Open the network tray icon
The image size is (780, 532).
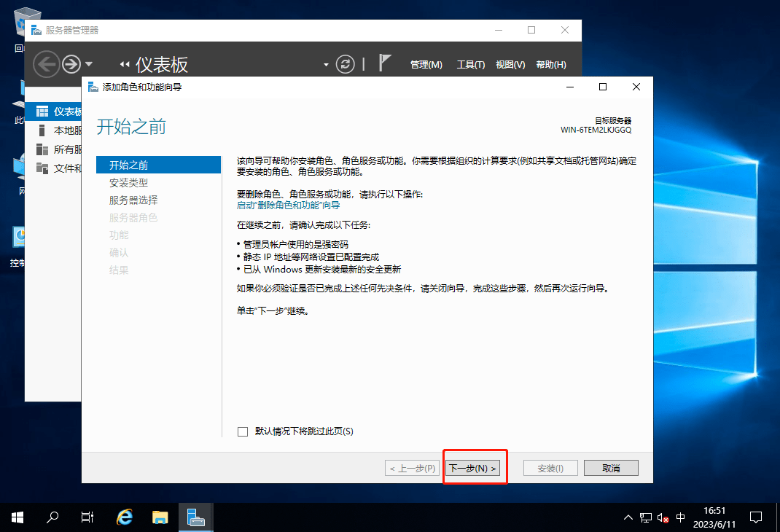[646, 517]
